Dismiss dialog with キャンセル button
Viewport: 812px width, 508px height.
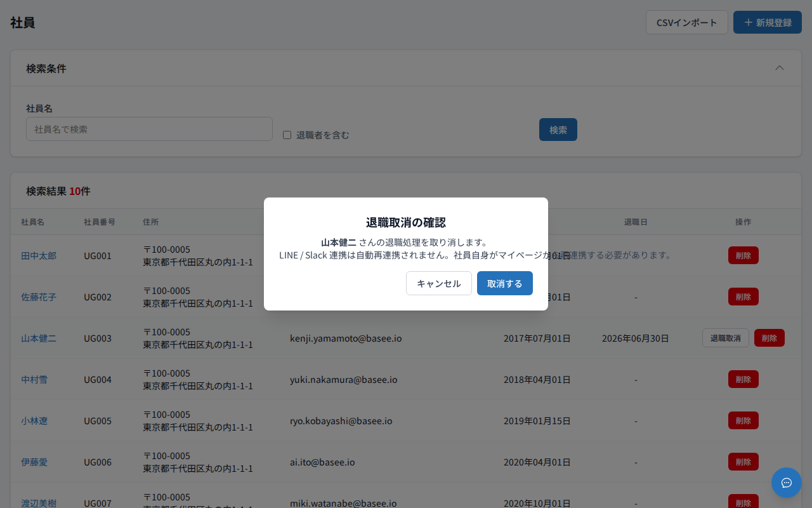439,283
